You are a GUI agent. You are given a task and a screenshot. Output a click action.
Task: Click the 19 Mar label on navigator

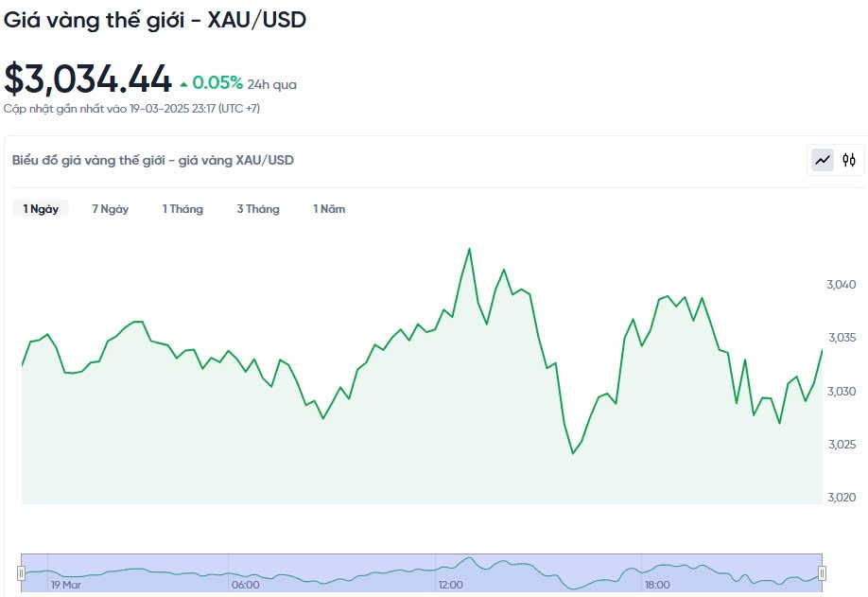(x=67, y=585)
